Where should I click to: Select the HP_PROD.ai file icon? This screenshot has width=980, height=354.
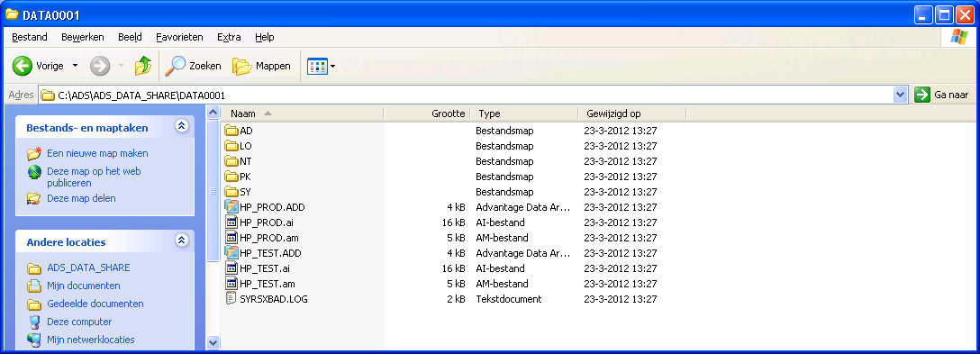point(231,222)
